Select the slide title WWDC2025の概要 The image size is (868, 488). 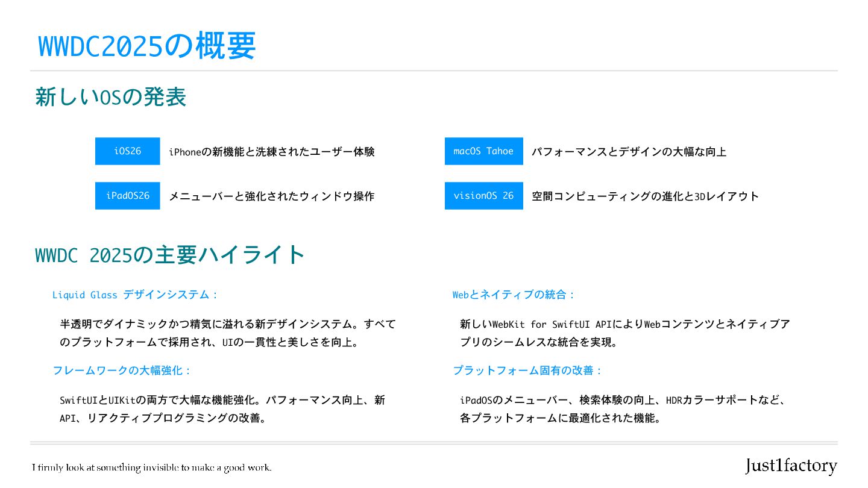[147, 46]
